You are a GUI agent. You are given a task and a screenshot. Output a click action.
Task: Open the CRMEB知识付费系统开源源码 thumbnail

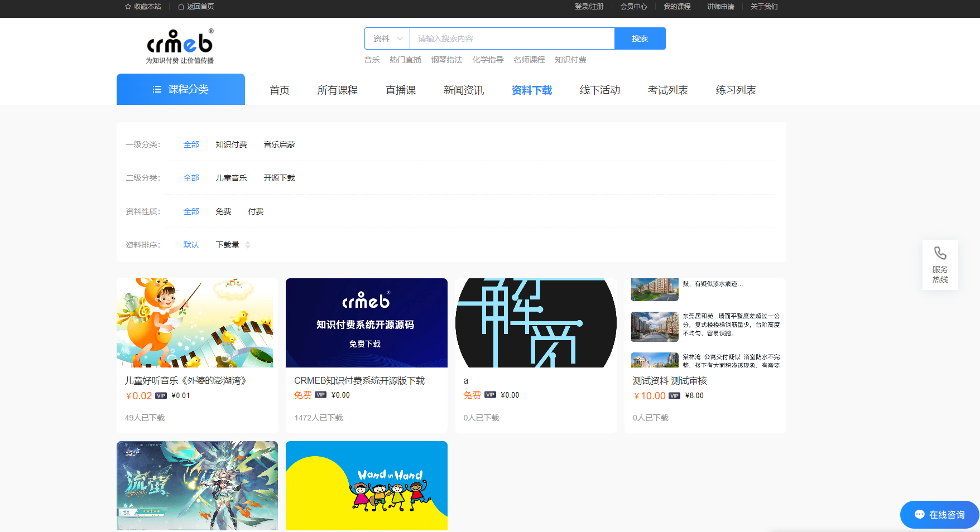pyautogui.click(x=366, y=323)
